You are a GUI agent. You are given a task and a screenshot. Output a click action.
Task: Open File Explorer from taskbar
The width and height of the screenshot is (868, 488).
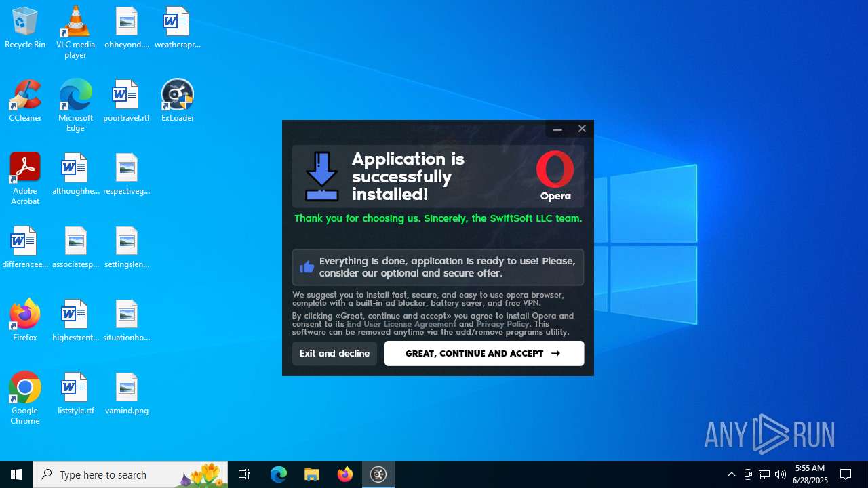point(312,474)
